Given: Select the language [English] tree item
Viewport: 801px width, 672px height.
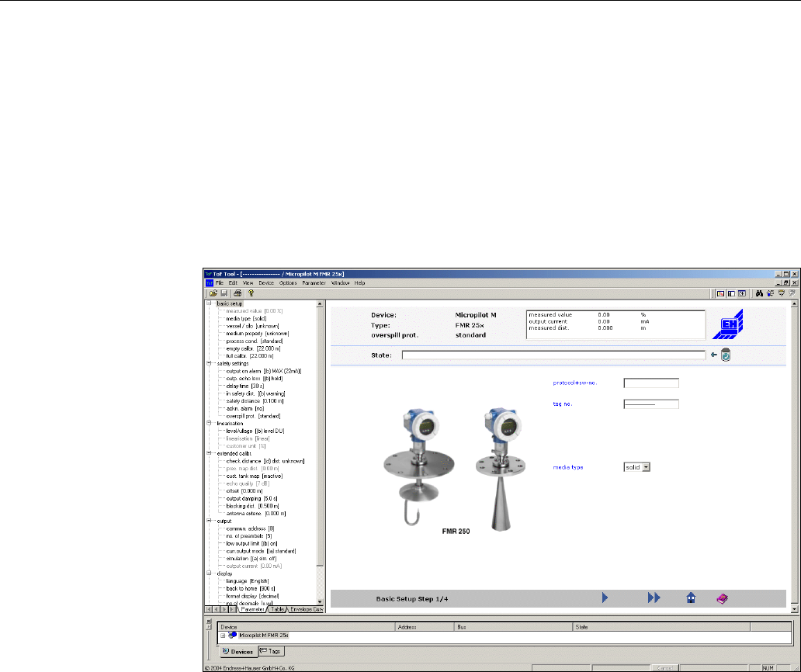Looking at the screenshot, I should [248, 581].
